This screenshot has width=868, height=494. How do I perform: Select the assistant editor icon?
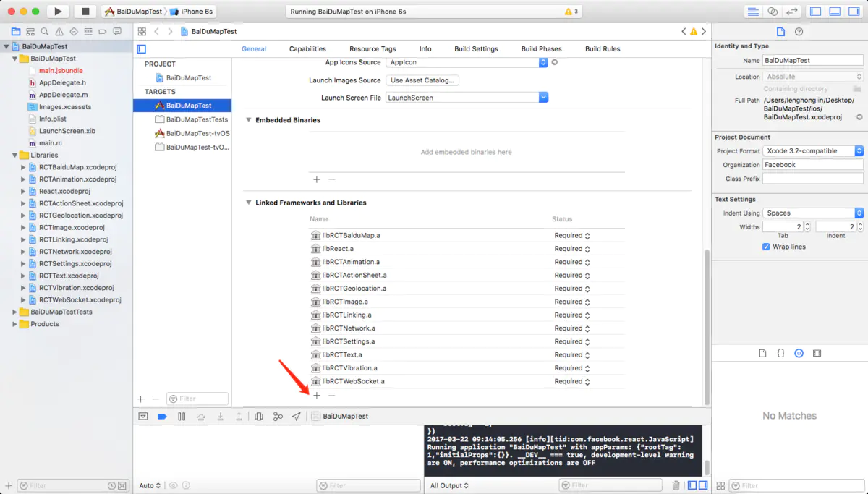pyautogui.click(x=773, y=12)
